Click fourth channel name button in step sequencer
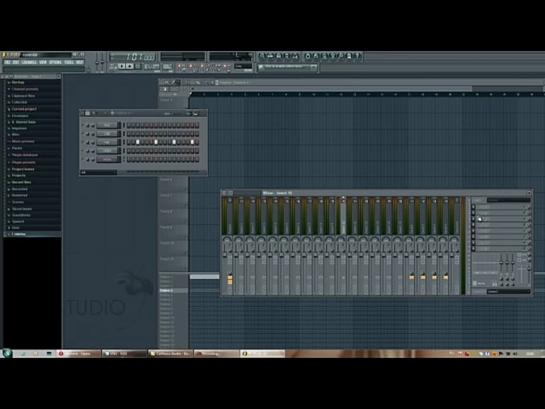 coord(108,151)
